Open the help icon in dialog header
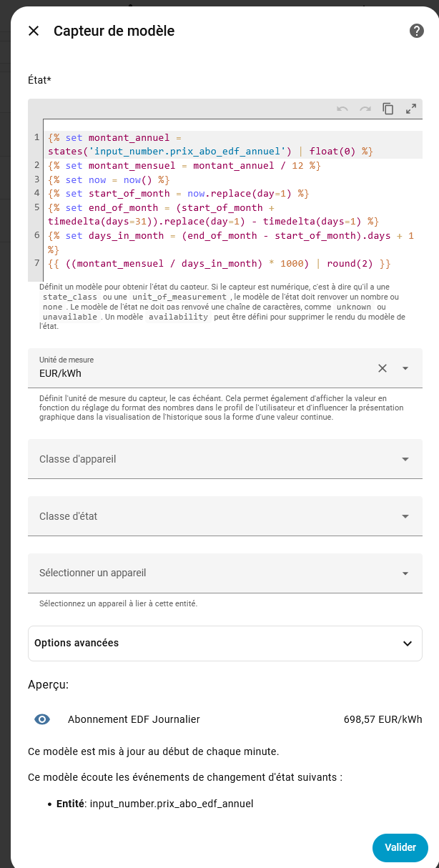439x868 pixels. point(417,31)
